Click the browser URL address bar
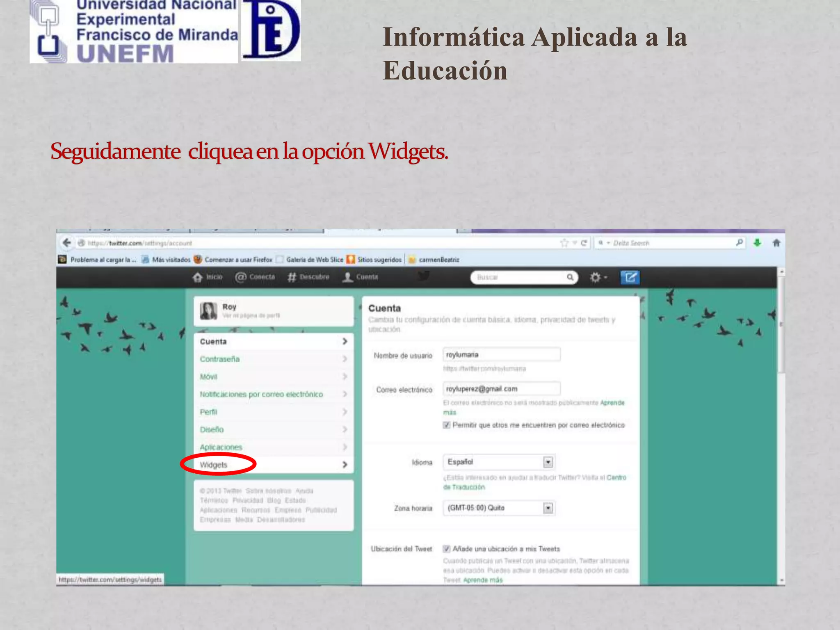Image resolution: width=840 pixels, height=630 pixels. (320, 243)
